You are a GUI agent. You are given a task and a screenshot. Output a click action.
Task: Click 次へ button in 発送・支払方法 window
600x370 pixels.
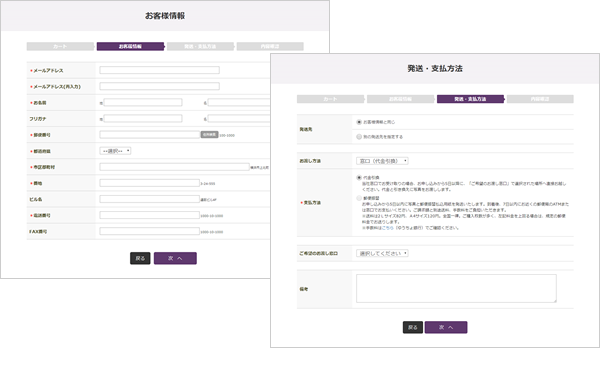(446, 327)
